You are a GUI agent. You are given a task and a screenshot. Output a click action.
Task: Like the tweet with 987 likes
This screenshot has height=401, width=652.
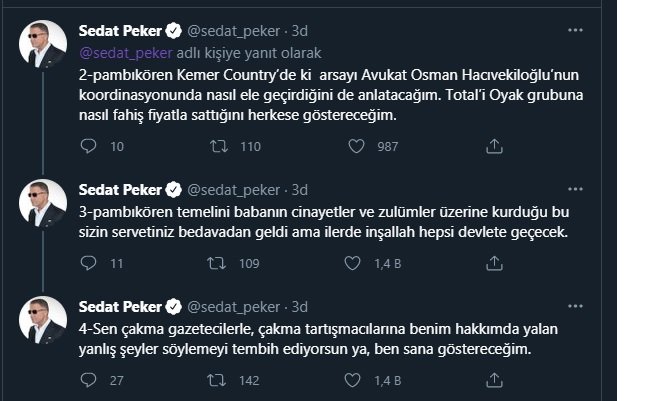(x=356, y=146)
